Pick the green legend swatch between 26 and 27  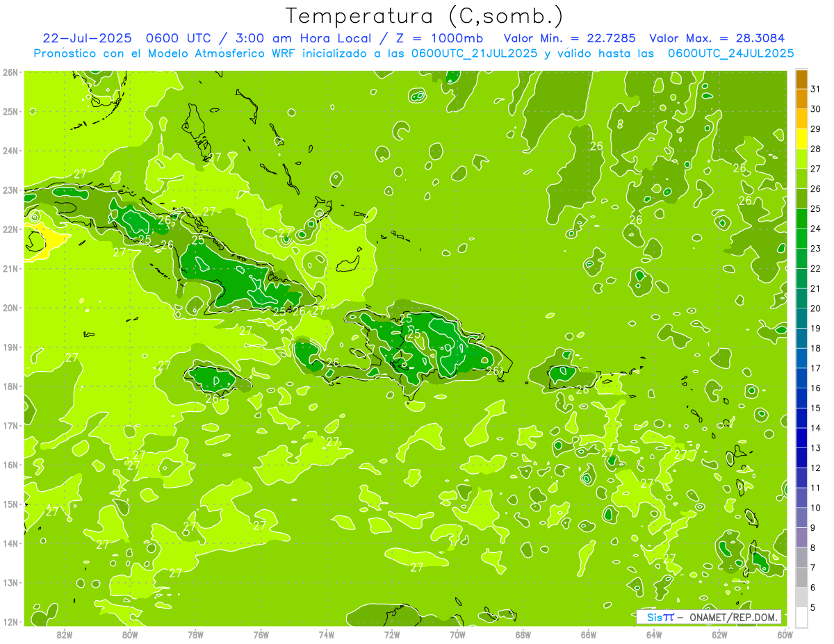[x=801, y=179]
